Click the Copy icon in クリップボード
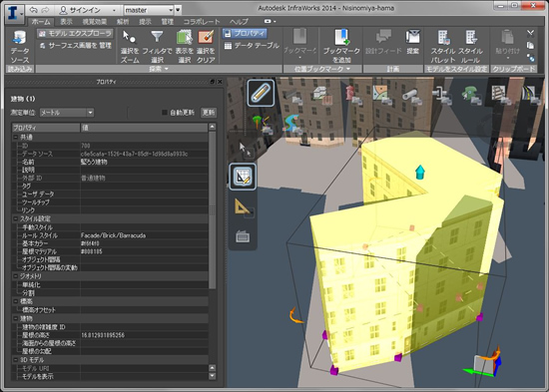The image size is (549, 392). click(530, 46)
